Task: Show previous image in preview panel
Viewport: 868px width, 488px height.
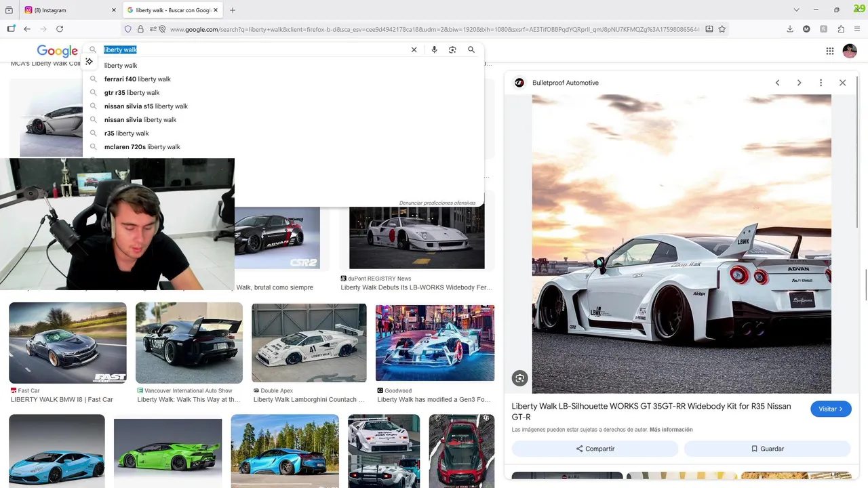Action: [778, 83]
